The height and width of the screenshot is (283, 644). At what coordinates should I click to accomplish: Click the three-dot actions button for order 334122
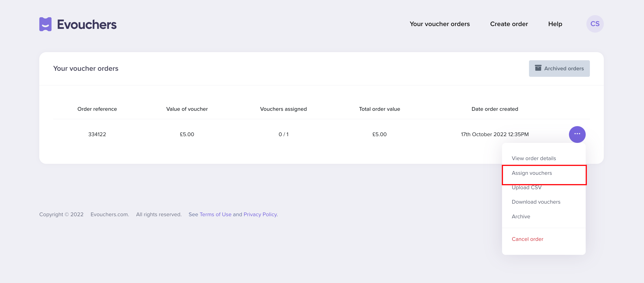pyautogui.click(x=577, y=134)
